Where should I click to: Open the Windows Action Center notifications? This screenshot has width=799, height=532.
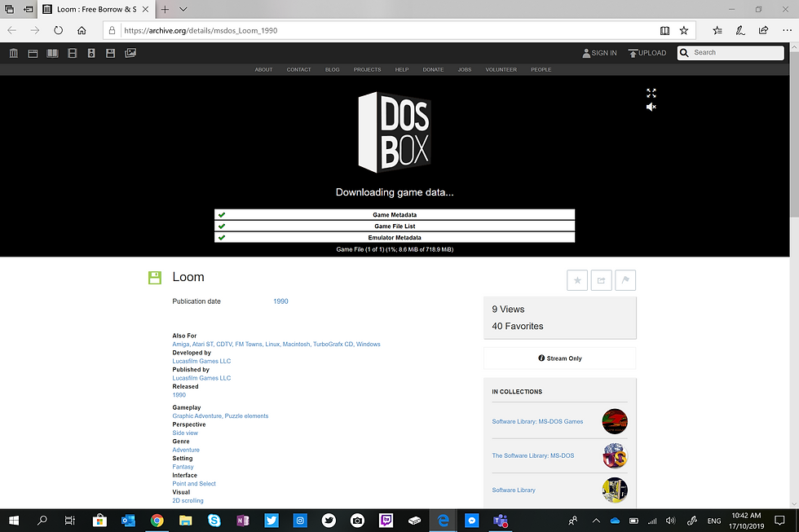[x=779, y=521]
